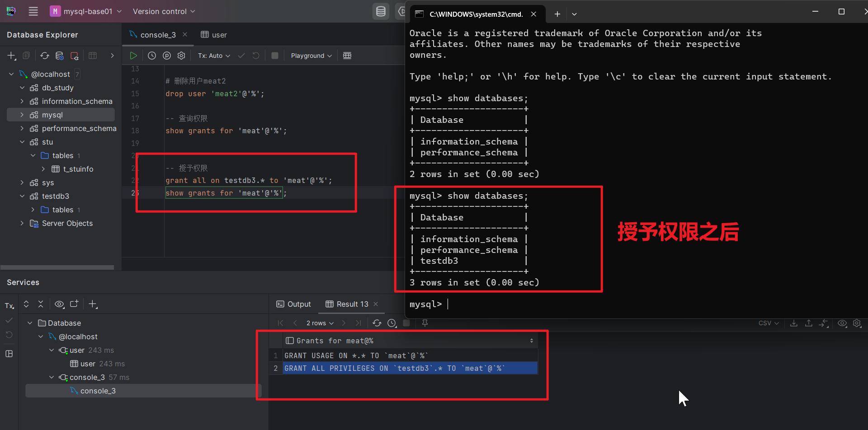Run the current SQL statement

pos(133,56)
